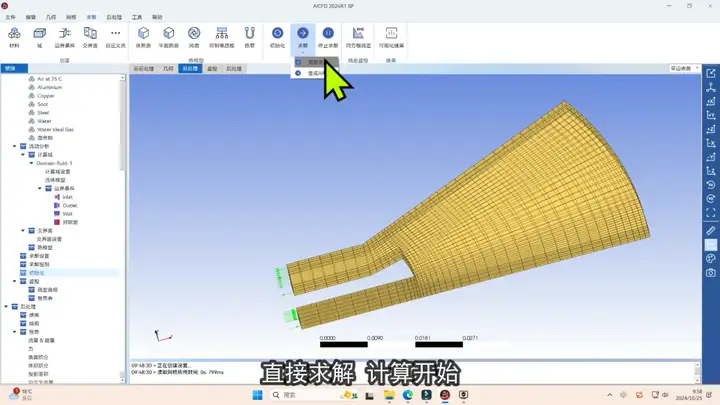Open the 边界条件 boundary conditions tool
720x405 pixels.
coord(64,37)
